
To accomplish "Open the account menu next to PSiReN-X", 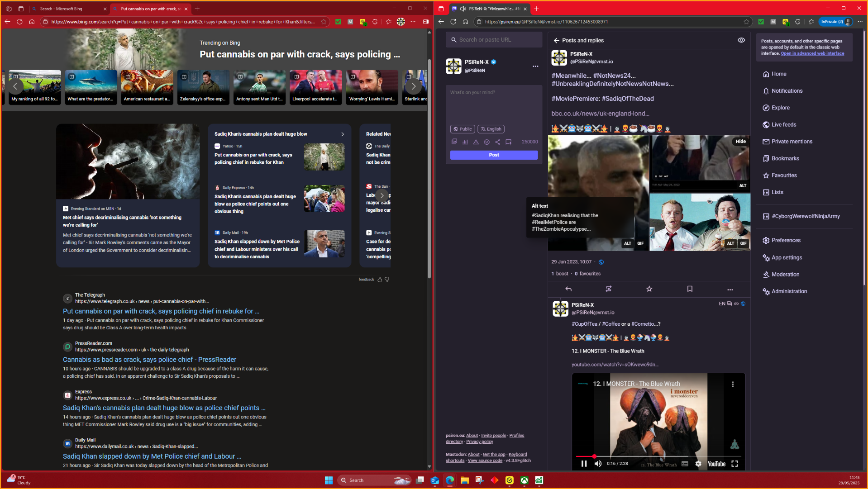I will 535,66.
